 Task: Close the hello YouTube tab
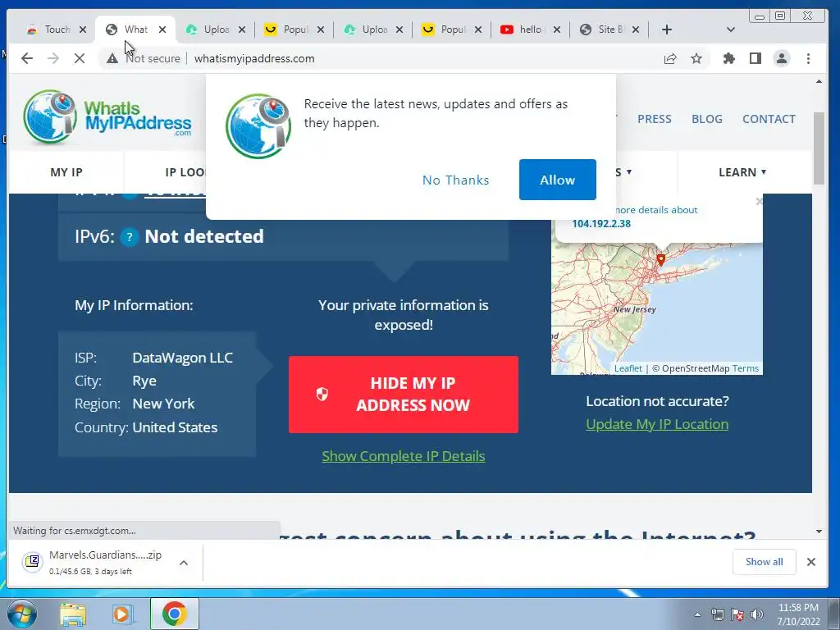557,30
